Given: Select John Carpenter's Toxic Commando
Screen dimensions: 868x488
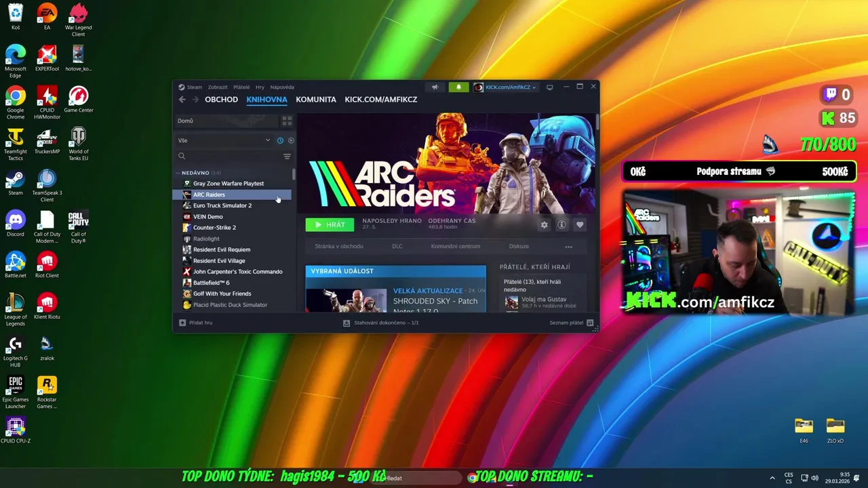Looking at the screenshot, I should pyautogui.click(x=233, y=272).
